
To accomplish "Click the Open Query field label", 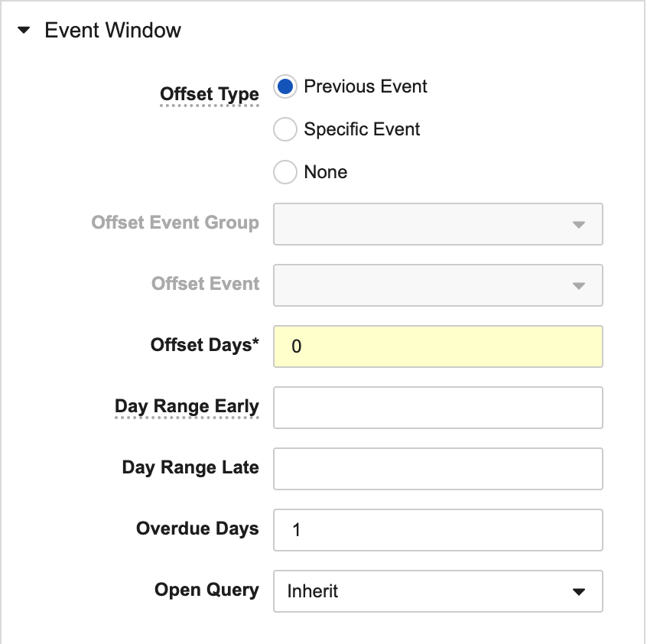I will pyautogui.click(x=206, y=590).
